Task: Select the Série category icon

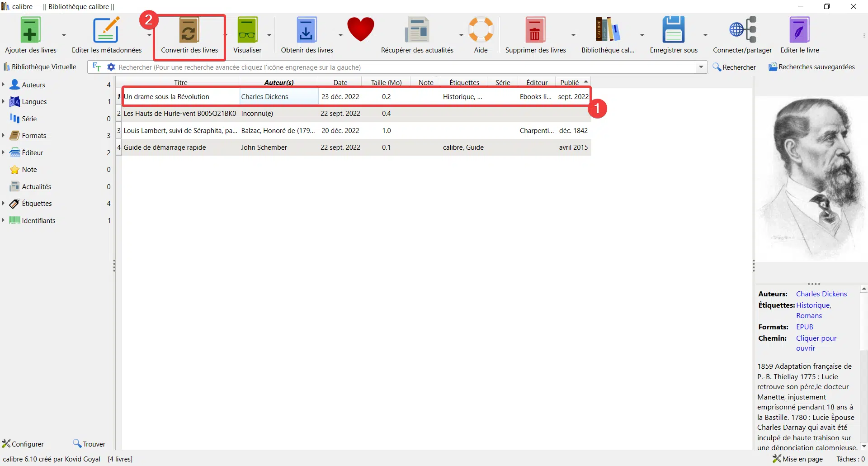Action: coord(15,119)
